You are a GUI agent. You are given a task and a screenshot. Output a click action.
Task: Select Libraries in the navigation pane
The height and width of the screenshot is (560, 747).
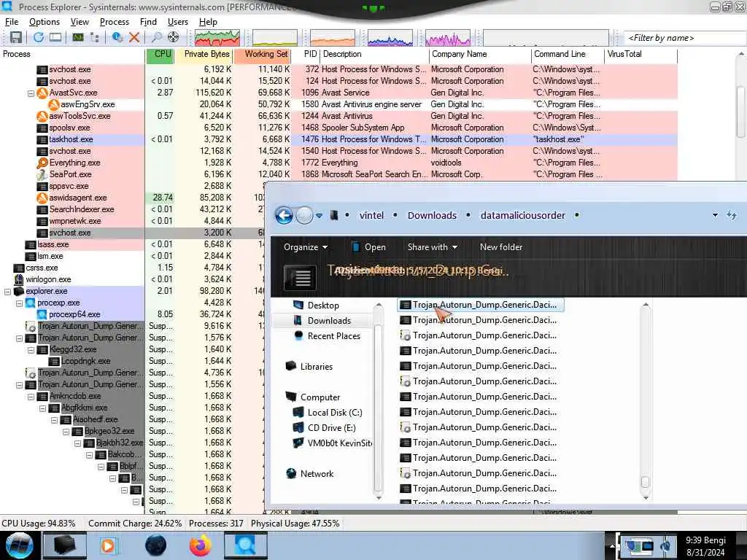point(309,367)
